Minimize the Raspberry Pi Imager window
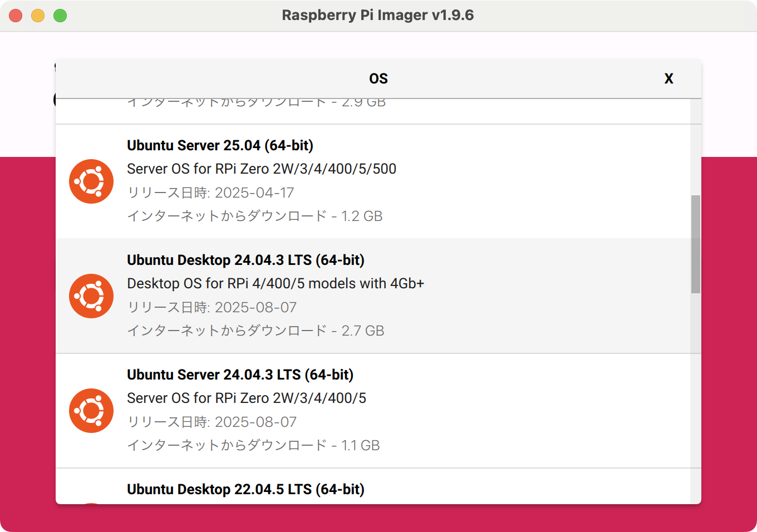Viewport: 757px width, 532px height. 38,16
